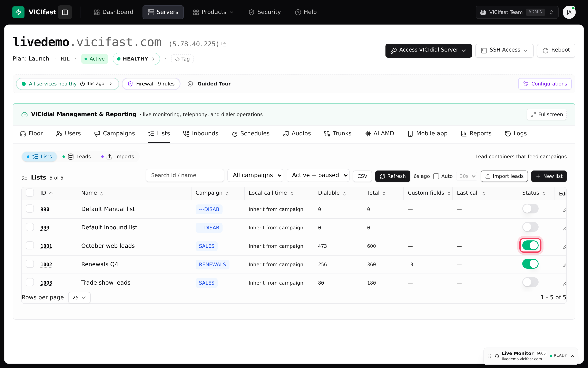Screen dimensions: 588x368
Task: Open the Inbounds tab
Action: coord(201,134)
